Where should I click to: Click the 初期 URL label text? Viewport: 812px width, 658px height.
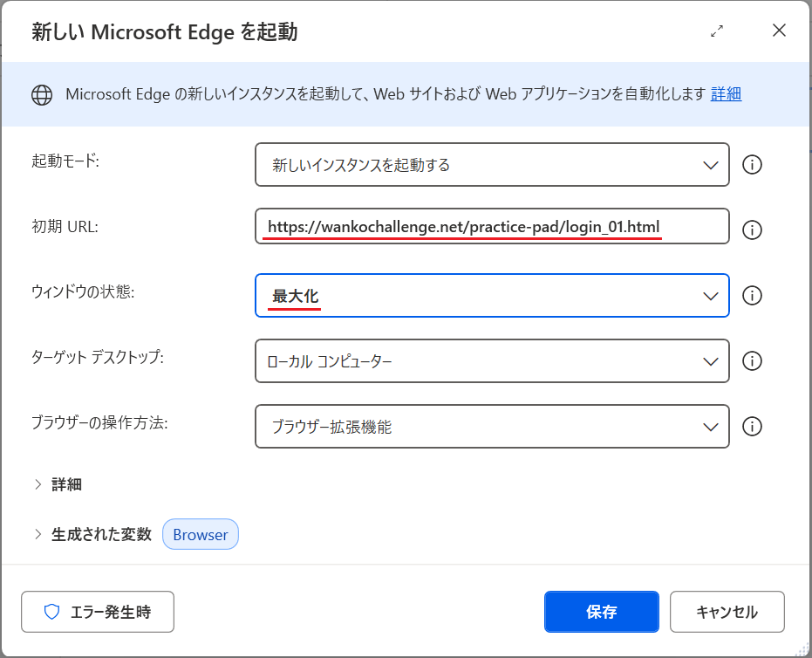[65, 226]
